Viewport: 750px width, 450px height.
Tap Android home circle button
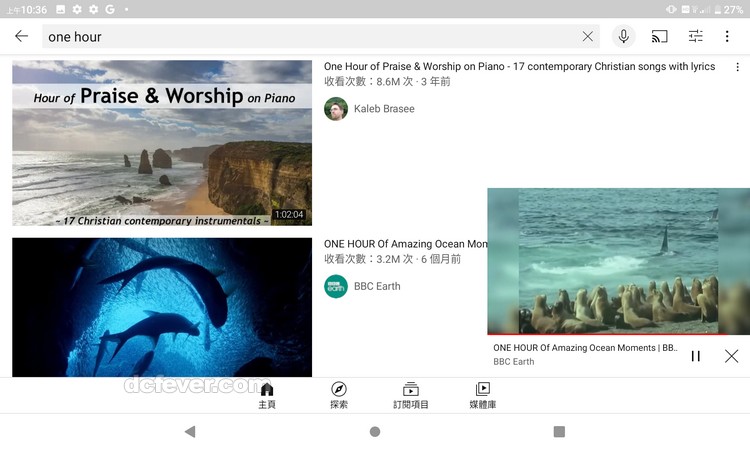tap(375, 431)
